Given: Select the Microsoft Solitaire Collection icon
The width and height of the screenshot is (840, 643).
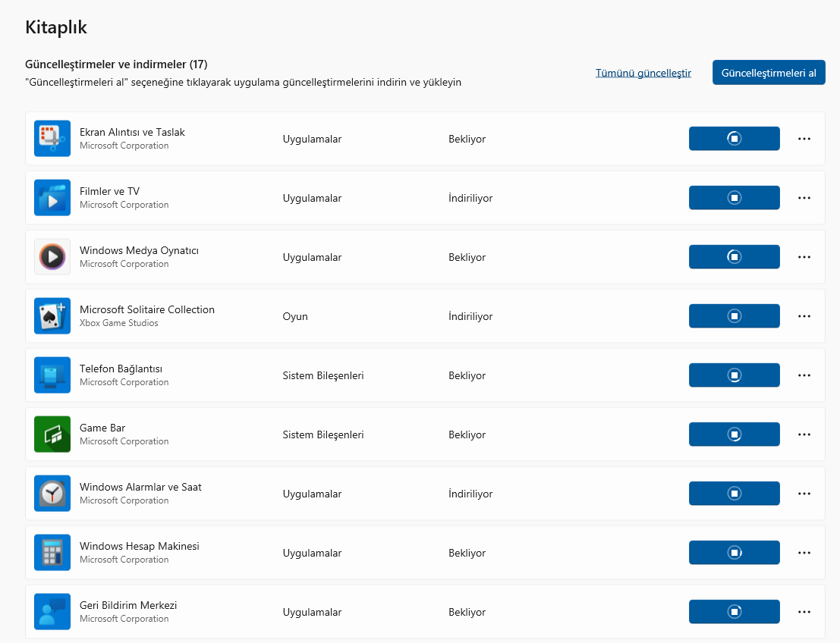Looking at the screenshot, I should [x=52, y=316].
